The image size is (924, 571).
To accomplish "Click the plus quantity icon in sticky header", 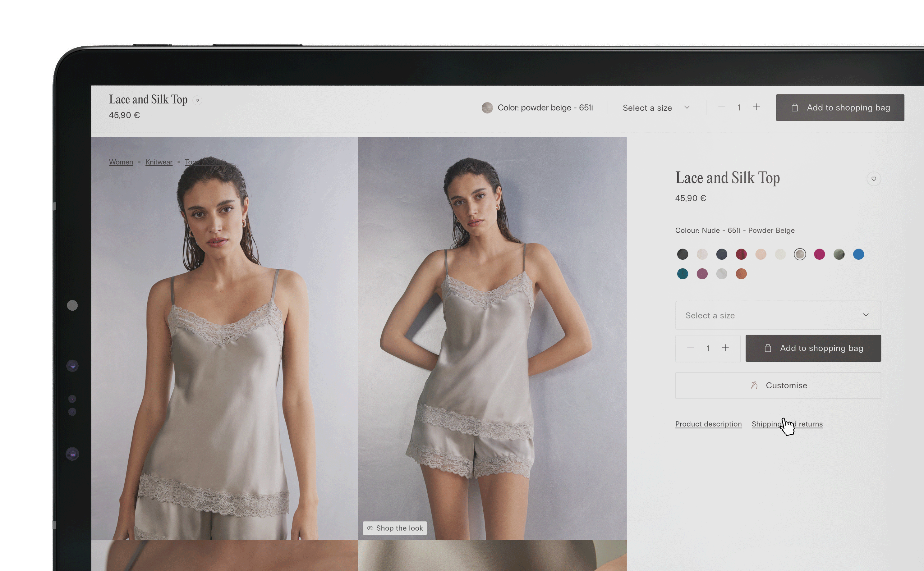I will [x=756, y=107].
